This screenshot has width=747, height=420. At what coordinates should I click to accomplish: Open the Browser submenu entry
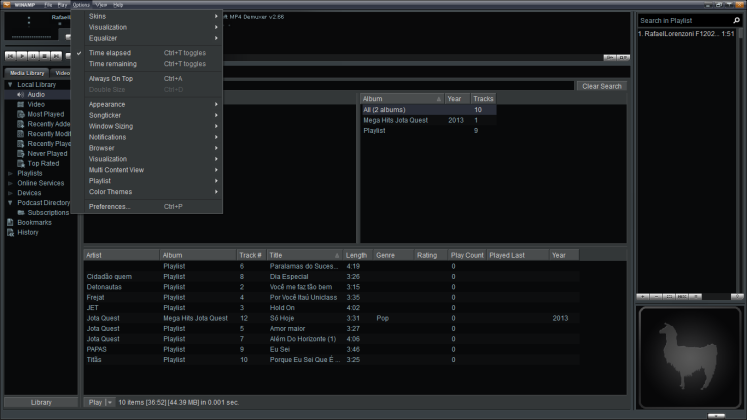(x=147, y=148)
